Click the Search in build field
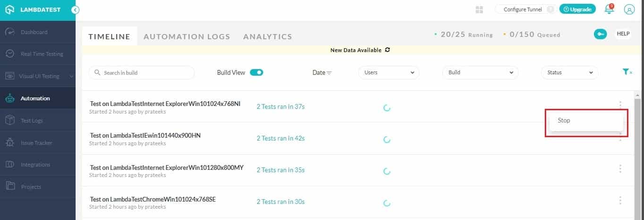 click(x=142, y=73)
